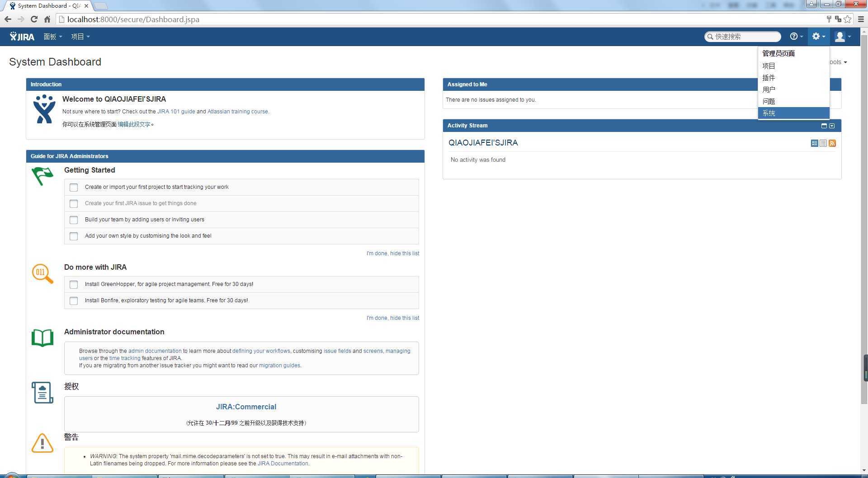This screenshot has width=868, height=478.
Task: Open the Tools dropdown on dashboard
Action: click(839, 62)
